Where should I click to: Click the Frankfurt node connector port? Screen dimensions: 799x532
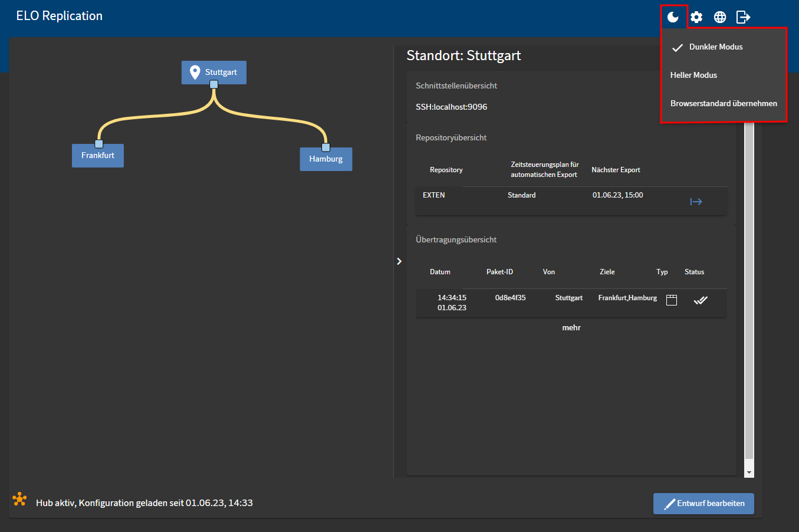point(99,144)
